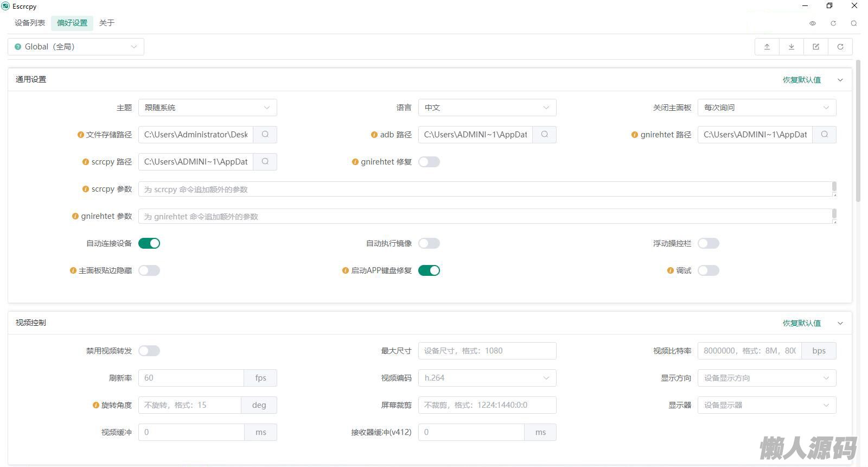868x467 pixels.
Task: Enable the 浮动操控栏 toggle
Action: [x=708, y=243]
